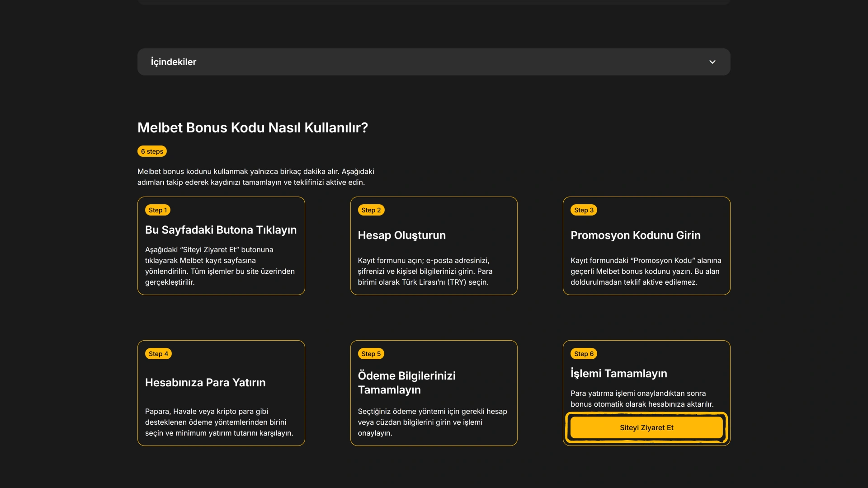Click Step 4 description starting Papara, Havale

[x=219, y=422]
